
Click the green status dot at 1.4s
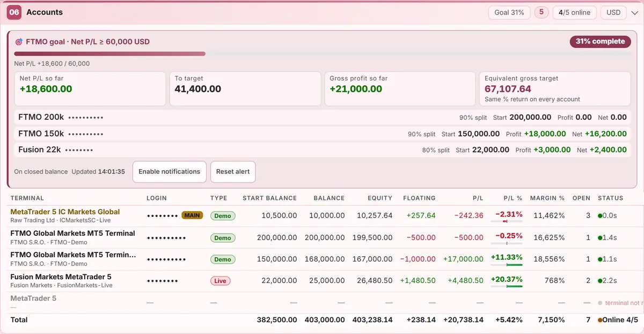[x=600, y=237]
